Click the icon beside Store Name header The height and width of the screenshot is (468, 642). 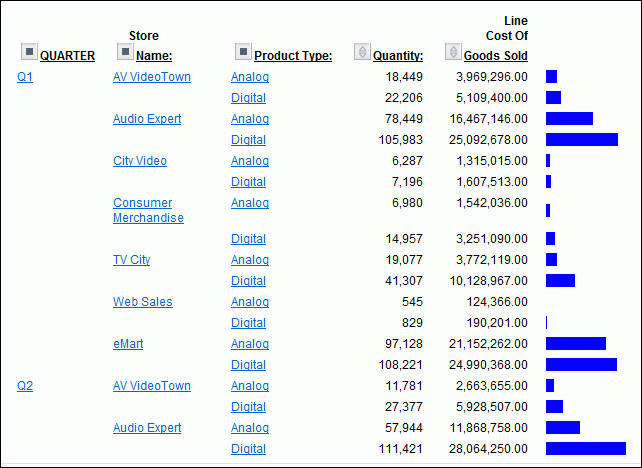click(125, 51)
